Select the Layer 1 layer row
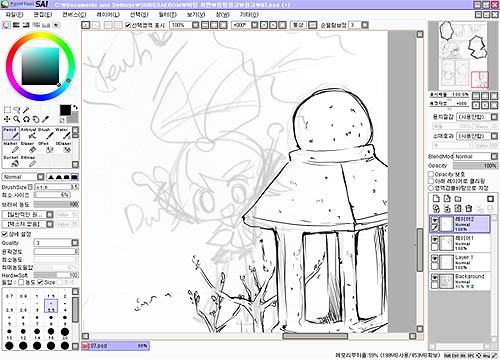The width and height of the screenshot is (500, 360). 460,262
